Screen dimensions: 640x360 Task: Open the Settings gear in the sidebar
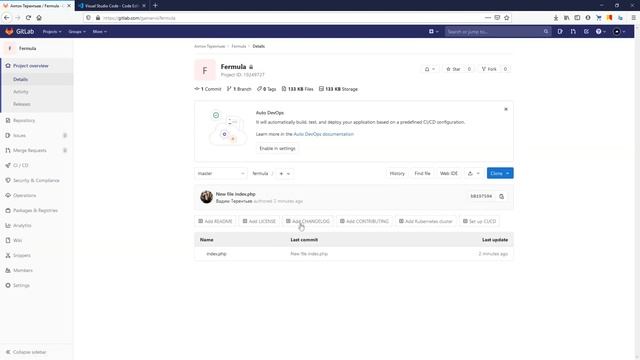point(8,285)
